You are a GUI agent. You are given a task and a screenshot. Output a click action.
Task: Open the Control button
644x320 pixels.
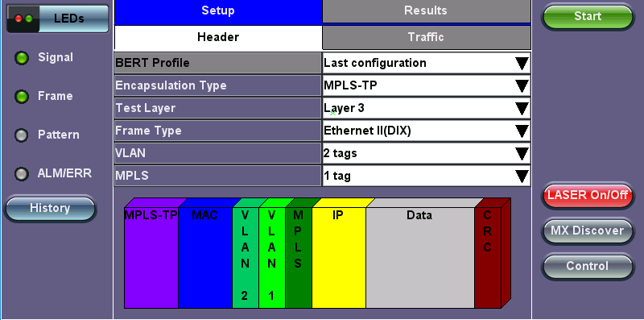pos(588,266)
